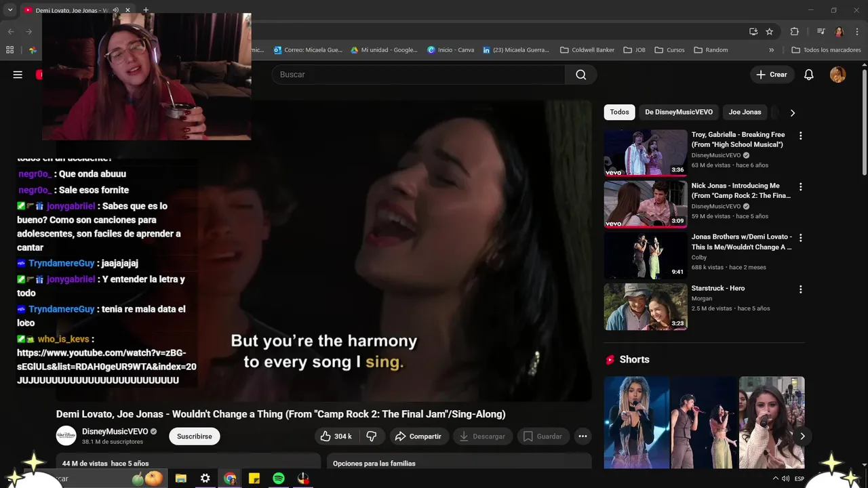This screenshot has height=488, width=868.
Task: Open File Explorer in taskbar
Action: tap(180, 479)
